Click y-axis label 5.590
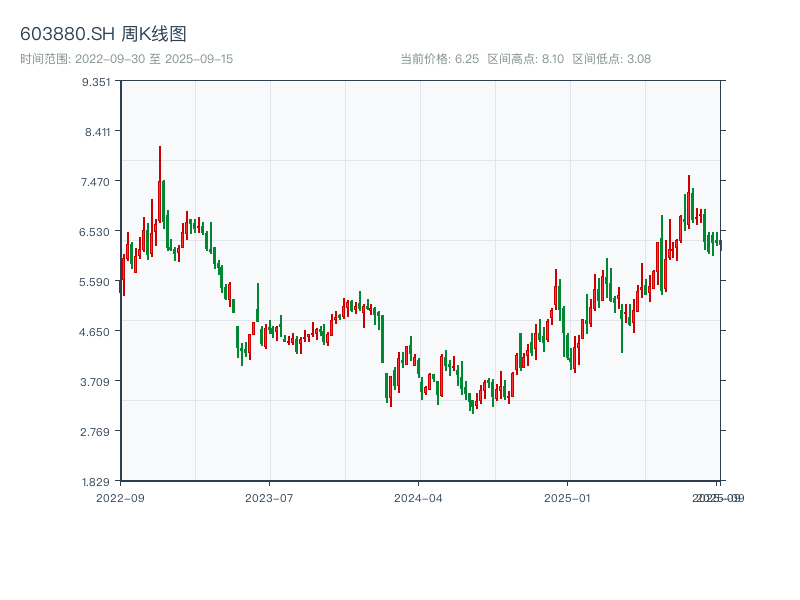Viewport: 800px width, 600px height. pyautogui.click(x=94, y=282)
